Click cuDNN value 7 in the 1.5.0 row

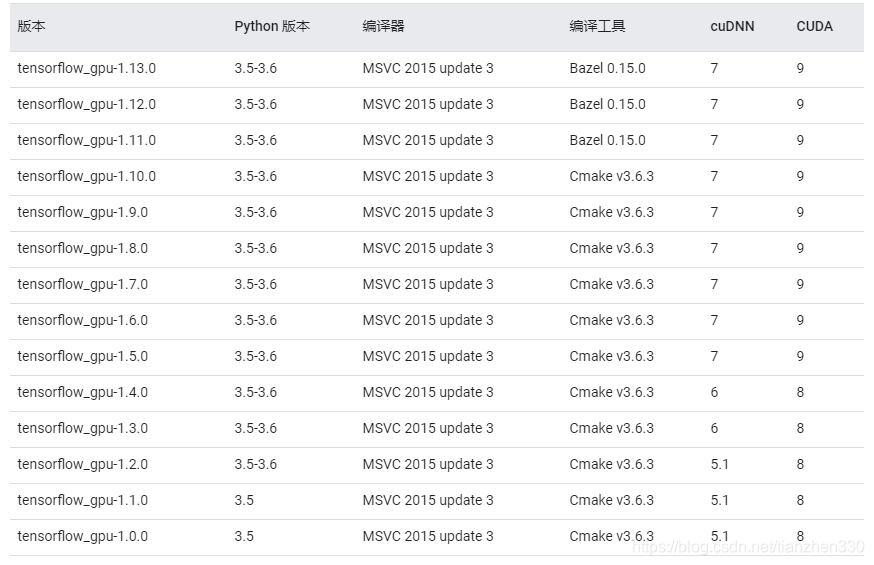pos(714,357)
